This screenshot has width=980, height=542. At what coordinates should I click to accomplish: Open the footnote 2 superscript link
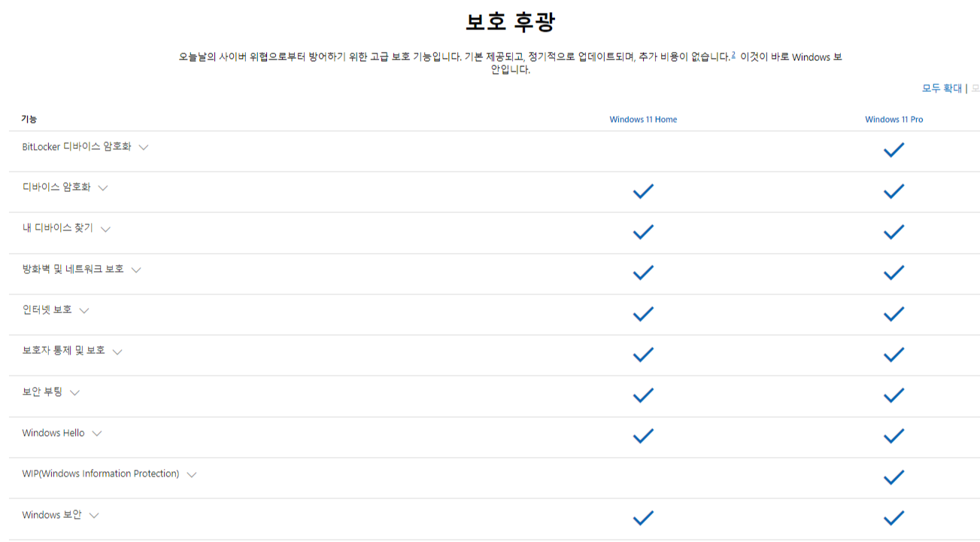click(733, 55)
